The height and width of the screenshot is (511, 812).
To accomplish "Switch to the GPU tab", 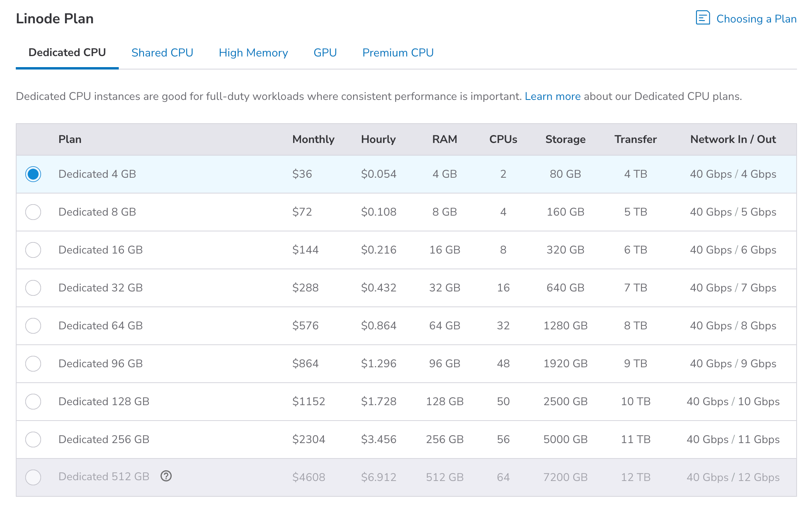I will tap(325, 53).
